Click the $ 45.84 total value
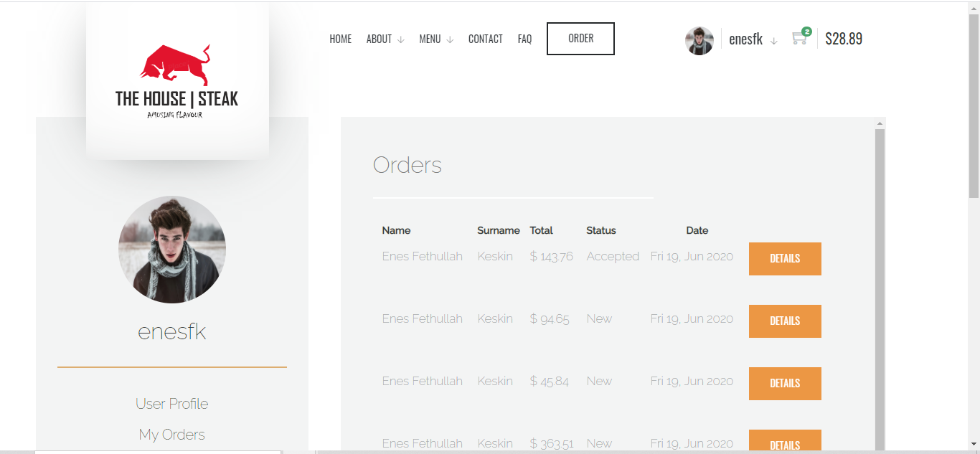 [549, 381]
